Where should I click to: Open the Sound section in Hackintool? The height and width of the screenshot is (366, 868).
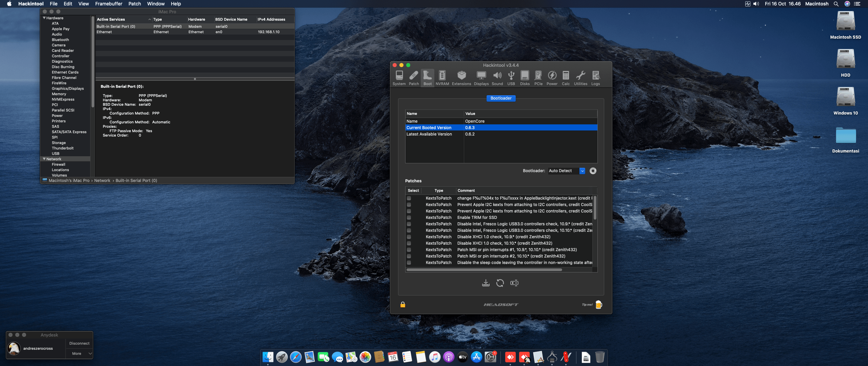point(497,78)
